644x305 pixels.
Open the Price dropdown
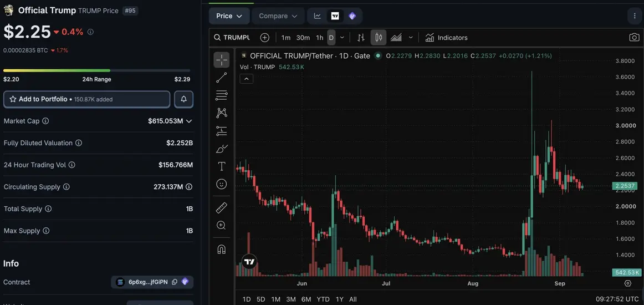229,16
